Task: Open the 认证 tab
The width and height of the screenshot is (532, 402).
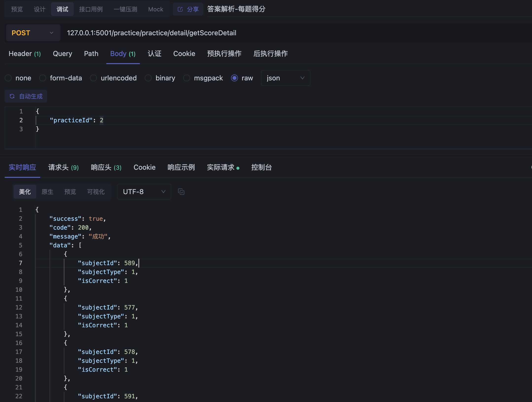Action: [x=155, y=54]
